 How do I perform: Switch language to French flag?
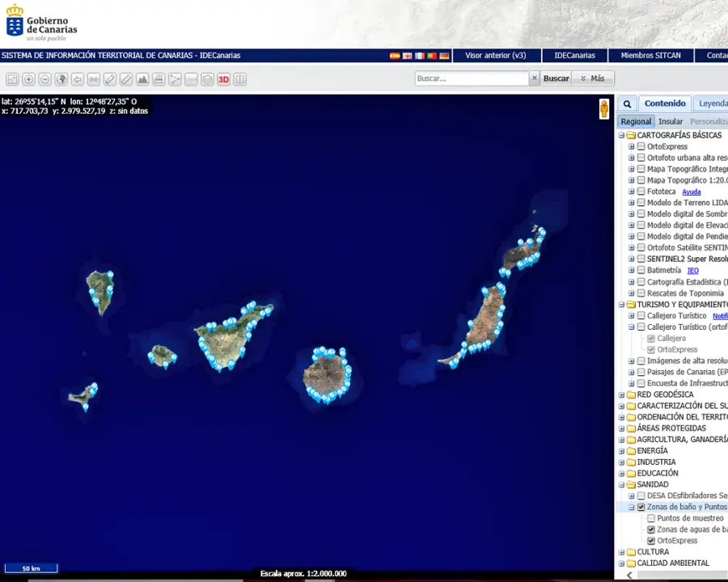[420, 56]
